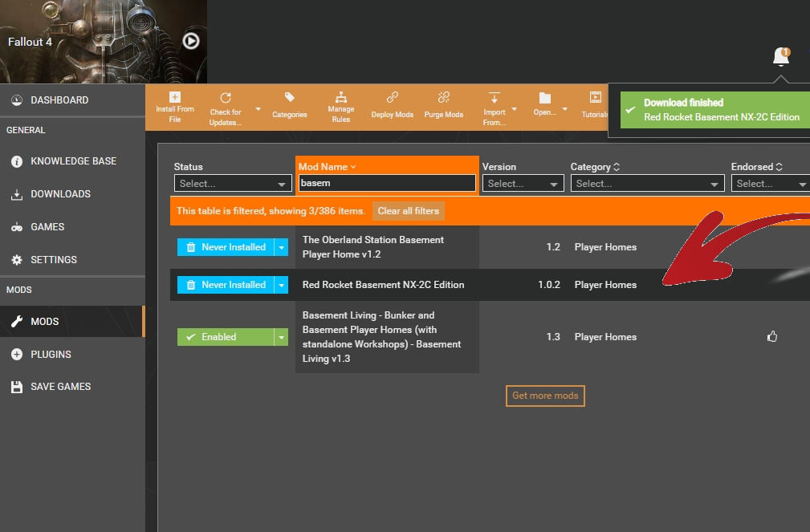
Task: Open Version filter dropdown
Action: 523,184
